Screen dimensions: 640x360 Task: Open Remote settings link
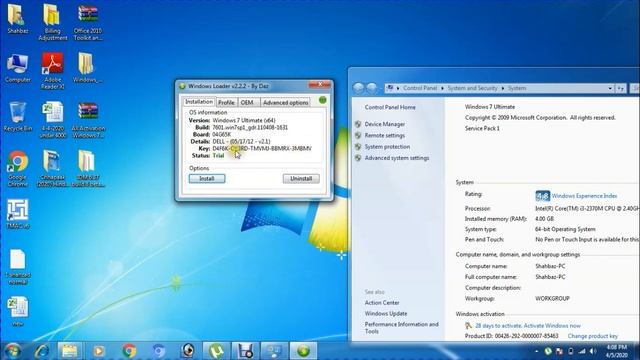385,136
